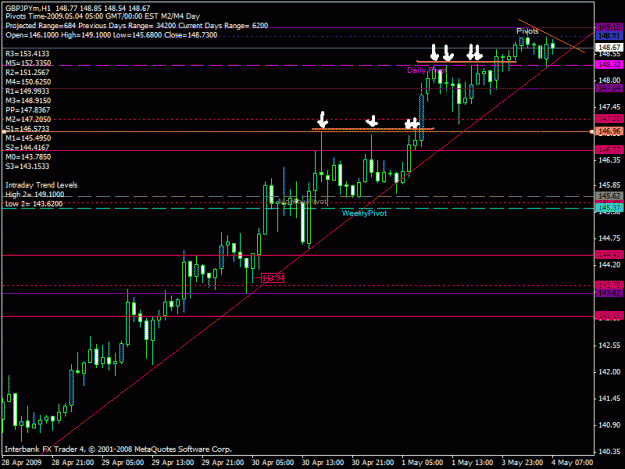Select the 4 May 07:00 time label
625x469 pixels.
572,463
